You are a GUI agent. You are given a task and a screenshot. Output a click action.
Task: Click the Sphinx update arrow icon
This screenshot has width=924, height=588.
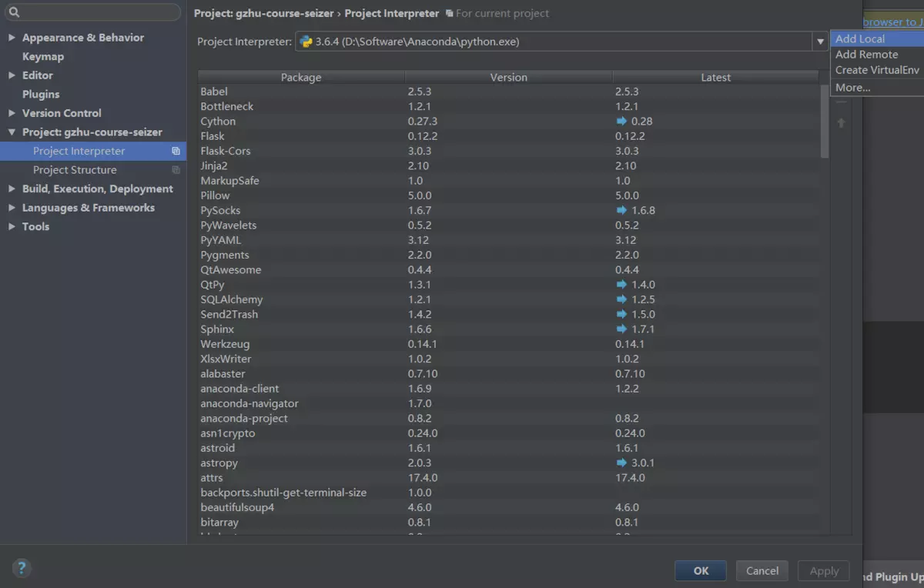coord(621,329)
